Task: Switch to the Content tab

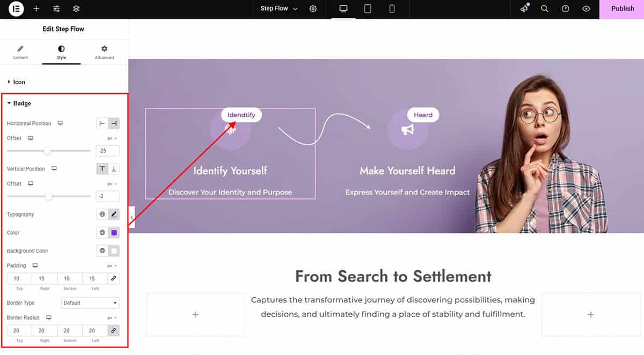Action: 20,52
